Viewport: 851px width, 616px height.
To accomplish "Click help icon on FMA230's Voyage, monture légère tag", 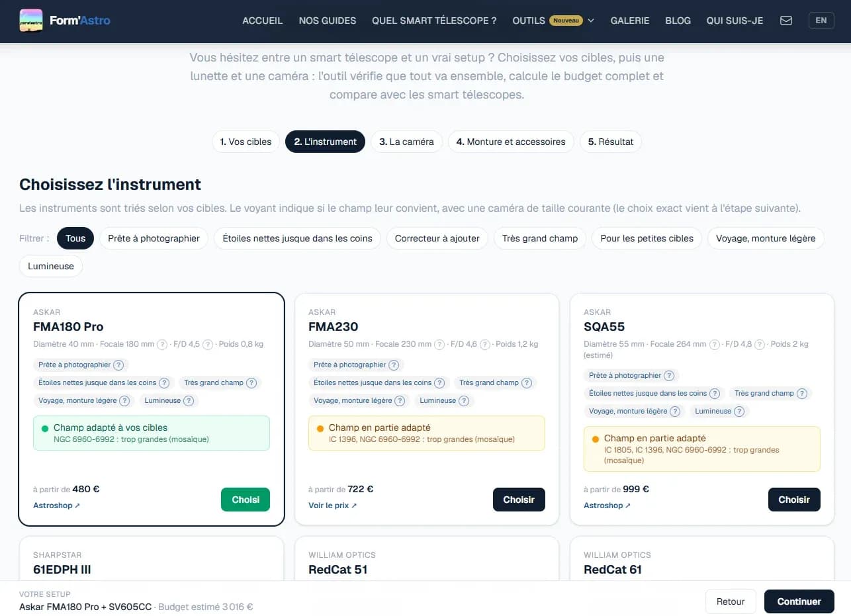I will [x=400, y=400].
